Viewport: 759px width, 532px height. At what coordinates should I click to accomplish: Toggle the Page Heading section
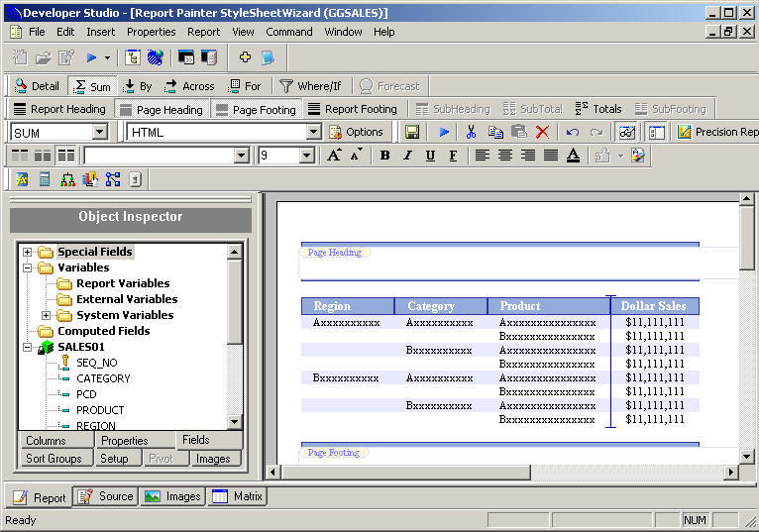162,109
